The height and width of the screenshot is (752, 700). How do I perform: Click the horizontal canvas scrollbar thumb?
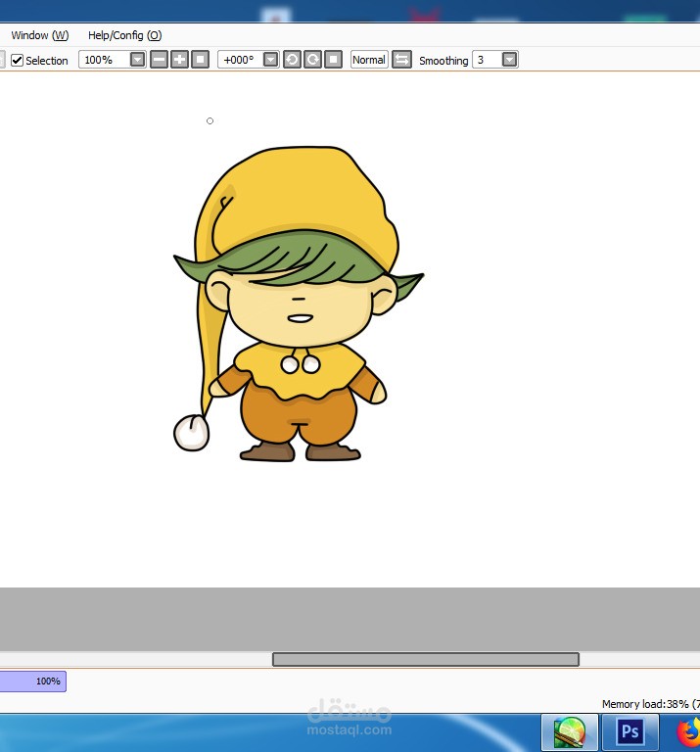(x=425, y=659)
